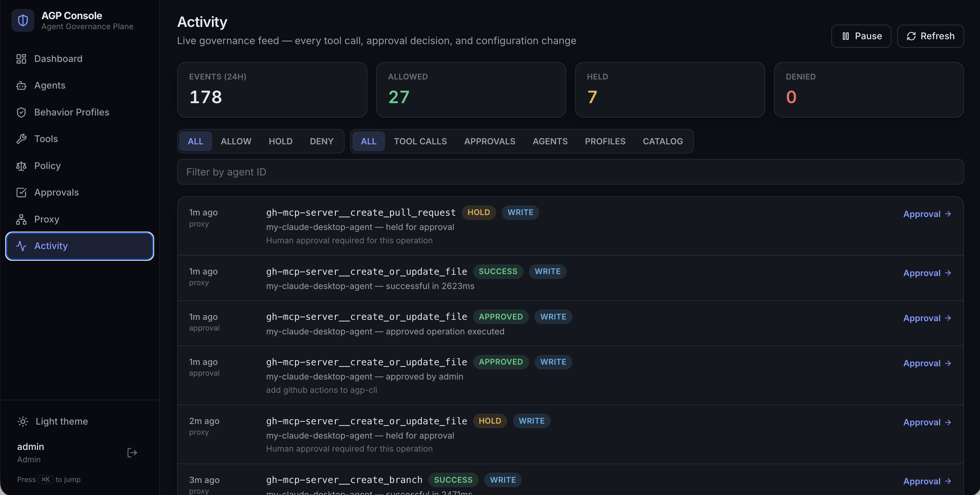The height and width of the screenshot is (495, 980).
Task: Open Approval link for SUCCESS create_or_update_file row
Action: 927,273
